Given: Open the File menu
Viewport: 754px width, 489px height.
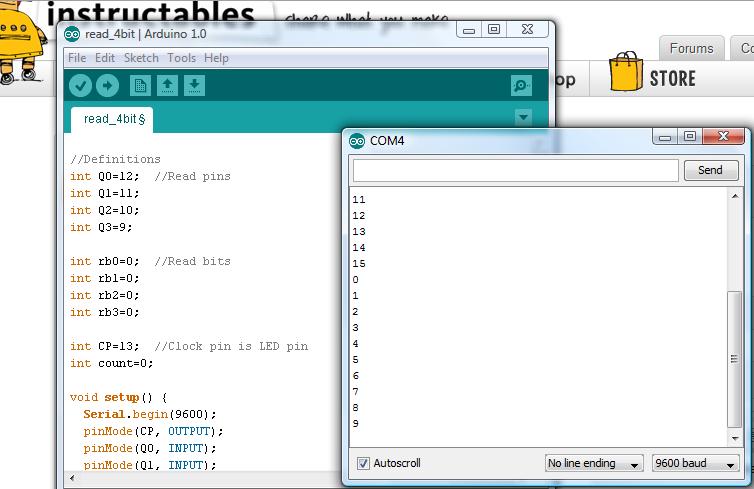Looking at the screenshot, I should [77, 58].
